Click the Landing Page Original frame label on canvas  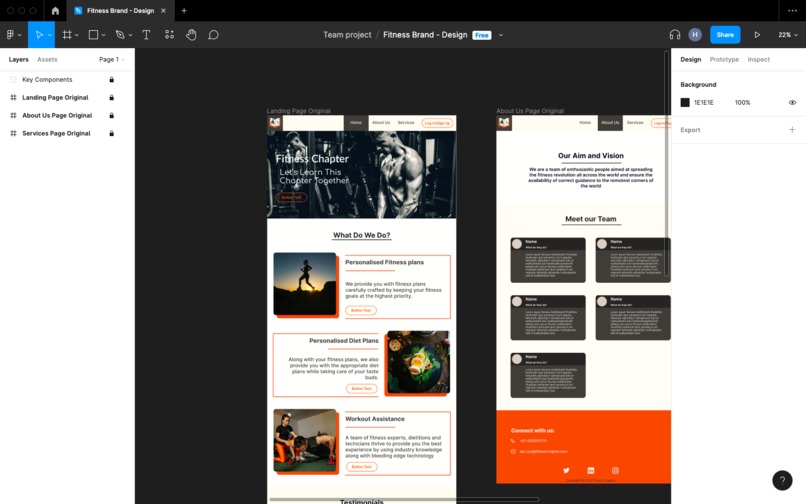(x=298, y=111)
